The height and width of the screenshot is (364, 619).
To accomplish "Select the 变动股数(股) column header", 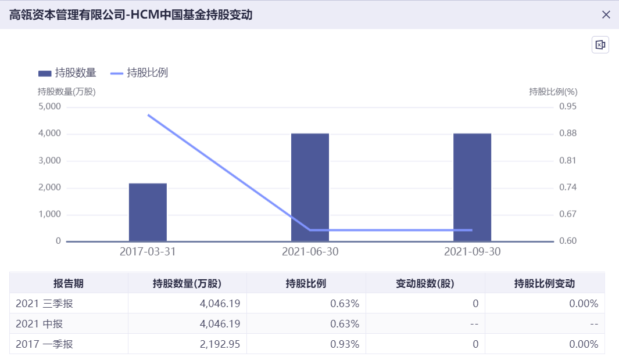I will 425,283.
